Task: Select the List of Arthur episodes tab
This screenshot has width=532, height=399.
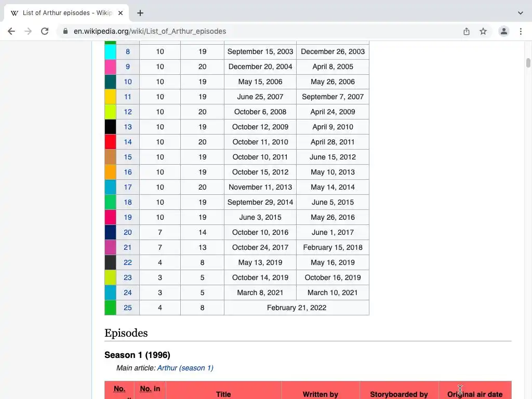Action: pos(66,13)
